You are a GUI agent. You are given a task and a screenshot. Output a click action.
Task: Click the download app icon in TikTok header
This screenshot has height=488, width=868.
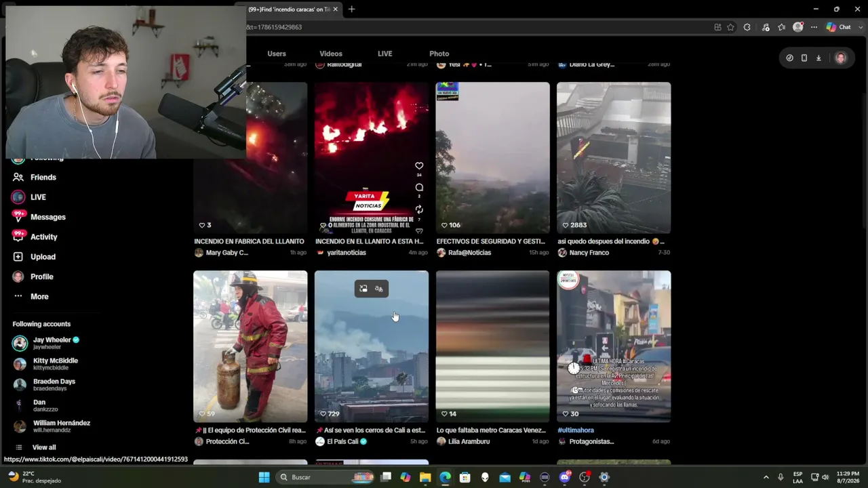[x=818, y=58]
